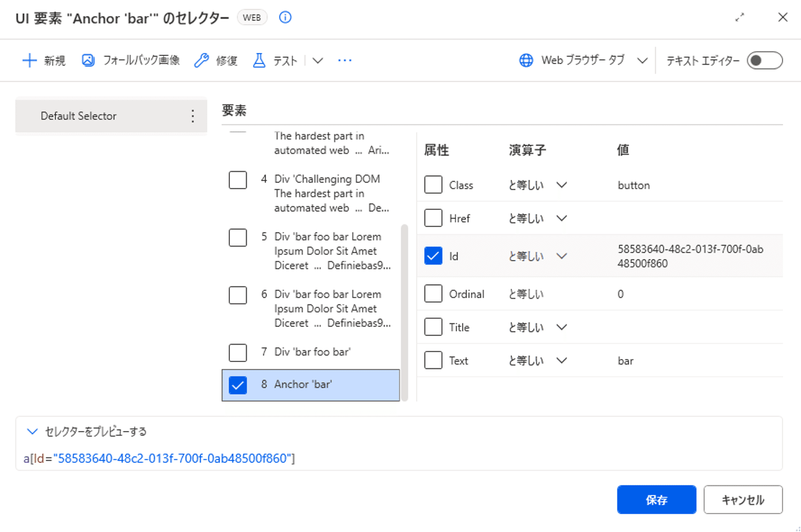Click the 要素 section heading

[x=234, y=110]
